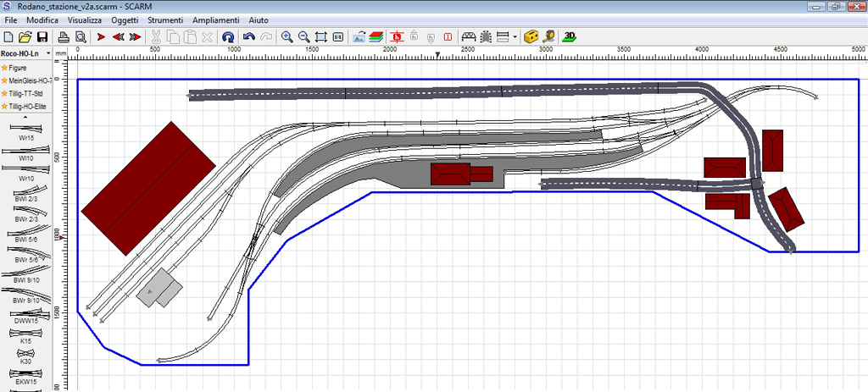868x392 pixels.
Task: Click the 1:1 zoom scale button
Action: coord(338,37)
